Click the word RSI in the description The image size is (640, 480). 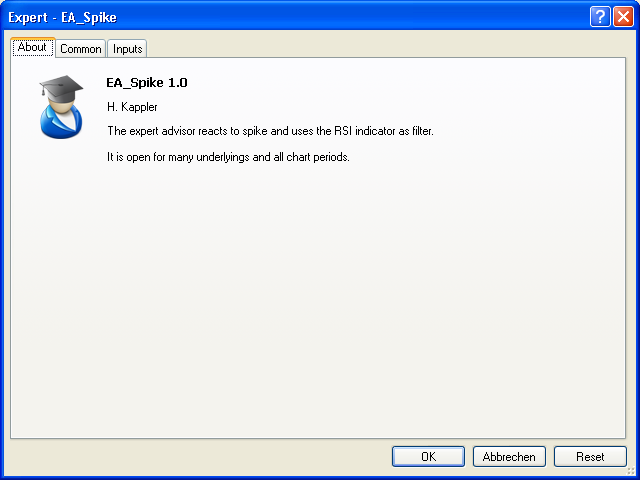coord(343,131)
